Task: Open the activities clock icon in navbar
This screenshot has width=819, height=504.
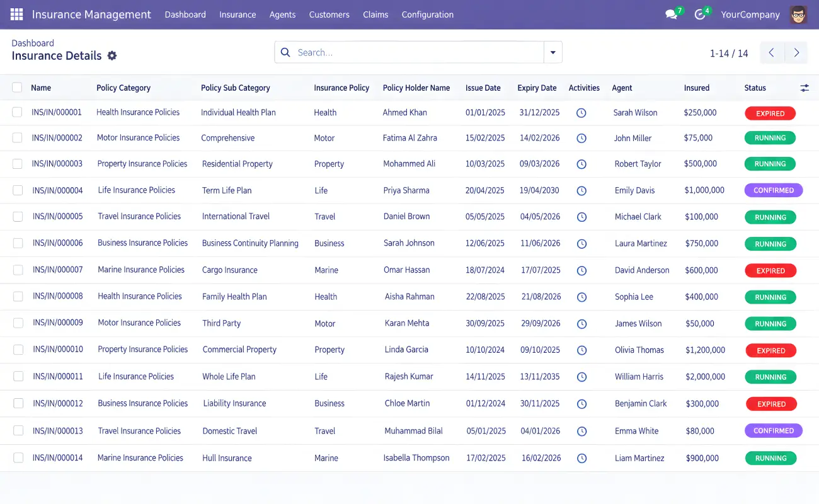Action: click(x=699, y=14)
